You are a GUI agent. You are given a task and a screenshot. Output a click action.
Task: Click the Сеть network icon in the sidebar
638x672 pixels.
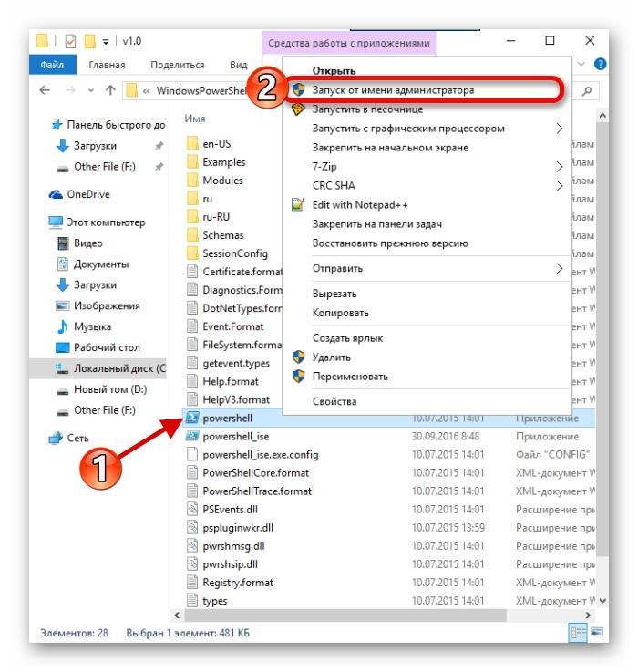click(x=56, y=438)
